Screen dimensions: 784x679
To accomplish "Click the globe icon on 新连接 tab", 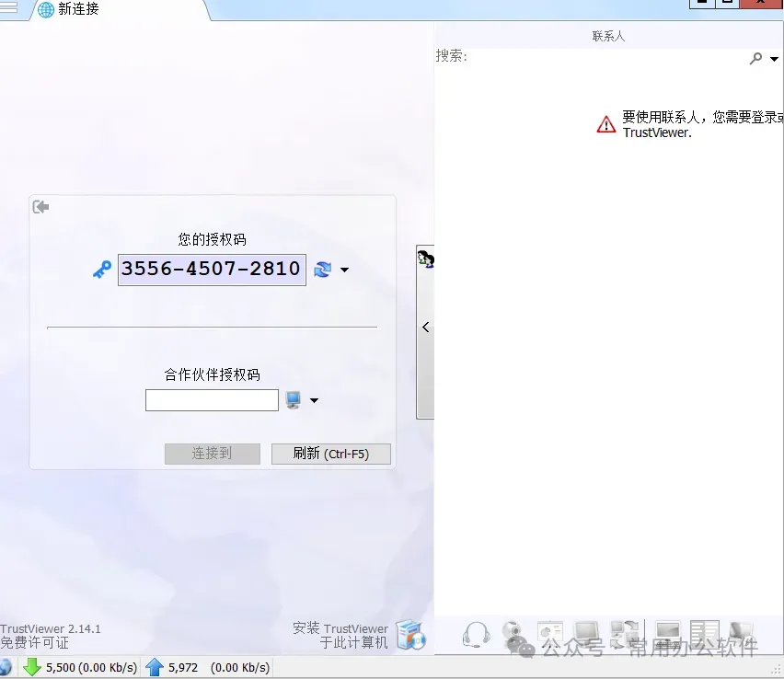I will pos(46,9).
